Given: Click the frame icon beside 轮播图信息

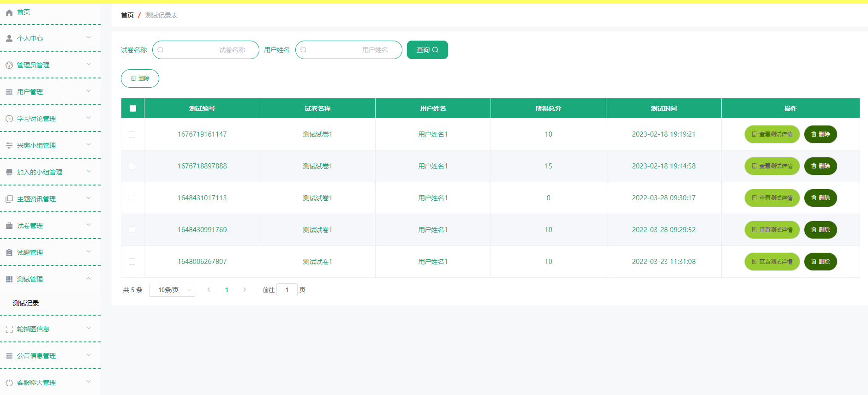Looking at the screenshot, I should click(9, 329).
